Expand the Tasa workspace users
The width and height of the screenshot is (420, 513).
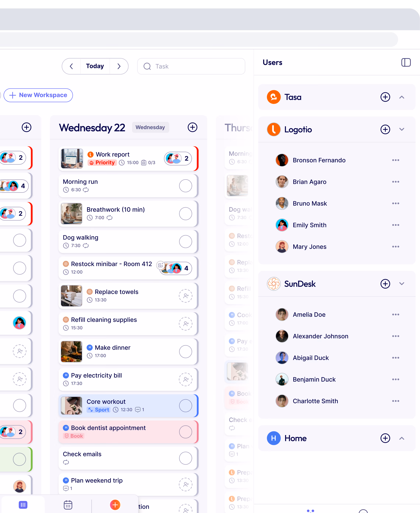point(401,97)
